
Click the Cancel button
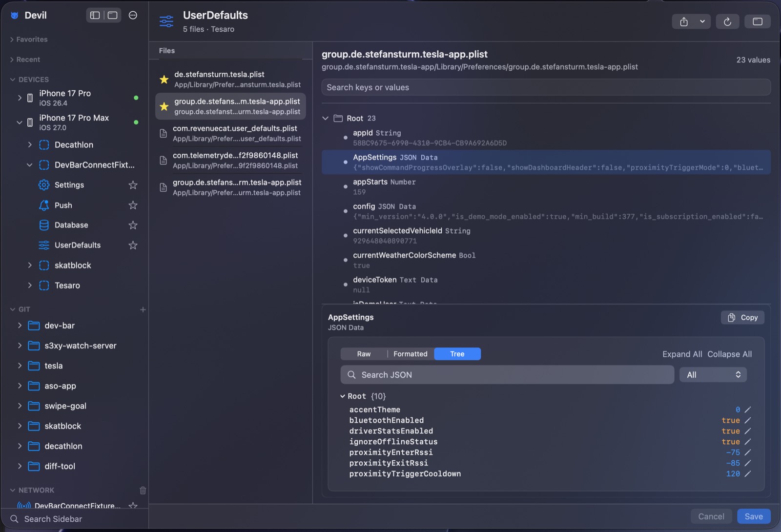click(711, 516)
